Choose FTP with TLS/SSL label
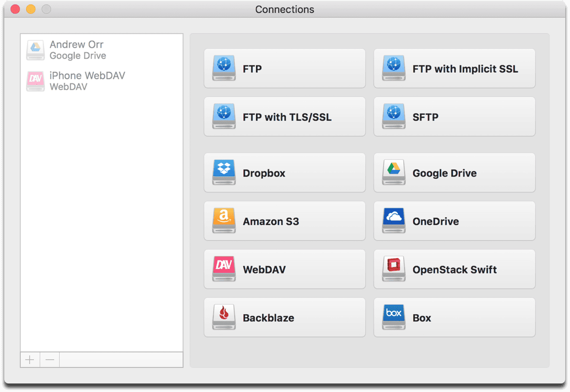 pos(287,117)
